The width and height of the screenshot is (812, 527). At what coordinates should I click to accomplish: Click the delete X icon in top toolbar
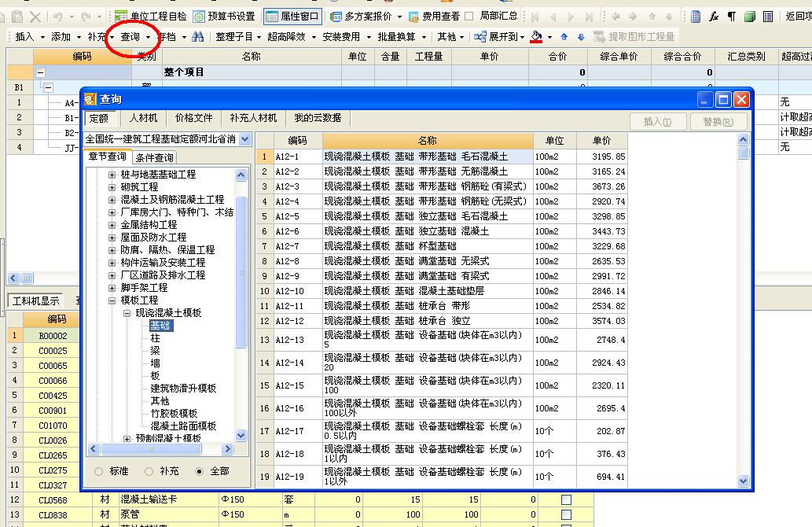point(35,17)
